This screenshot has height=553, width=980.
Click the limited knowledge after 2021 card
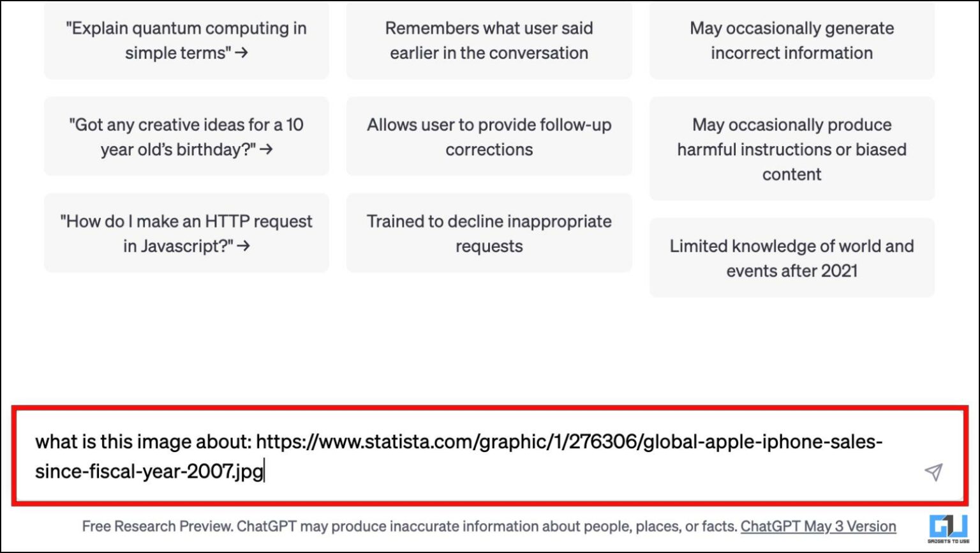click(x=791, y=258)
